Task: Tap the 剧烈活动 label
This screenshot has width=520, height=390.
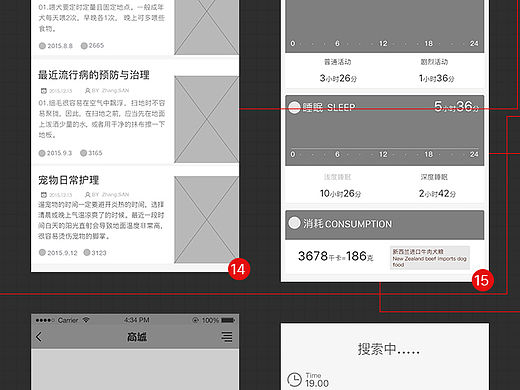Action: [x=434, y=62]
